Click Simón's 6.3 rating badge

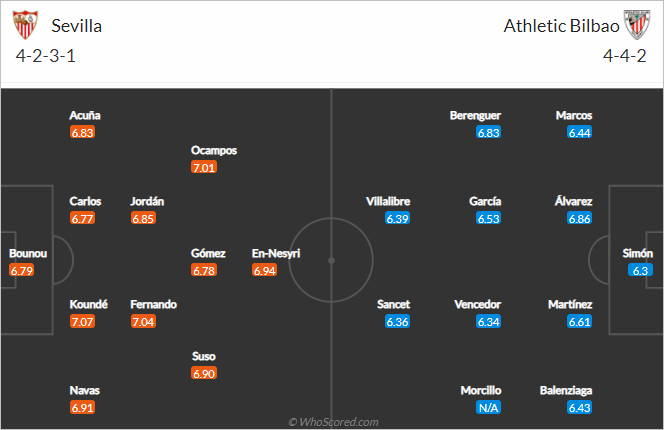[x=640, y=270]
